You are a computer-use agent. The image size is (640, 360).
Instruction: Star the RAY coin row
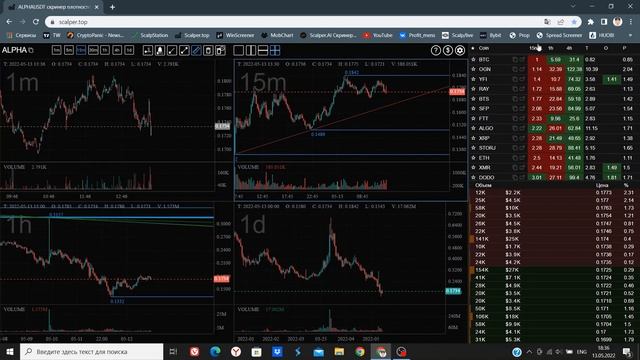click(x=473, y=89)
